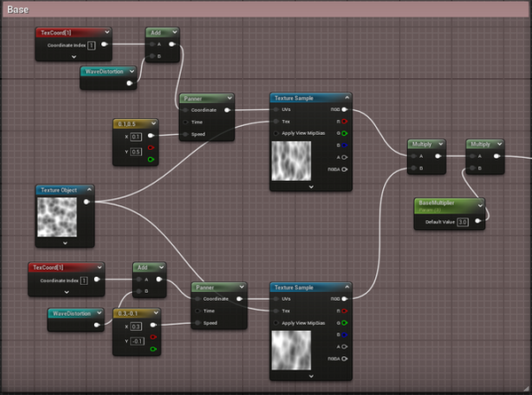Expand bottom chevron of lower Texture Sample
The width and height of the screenshot is (532, 395).
tap(311, 376)
